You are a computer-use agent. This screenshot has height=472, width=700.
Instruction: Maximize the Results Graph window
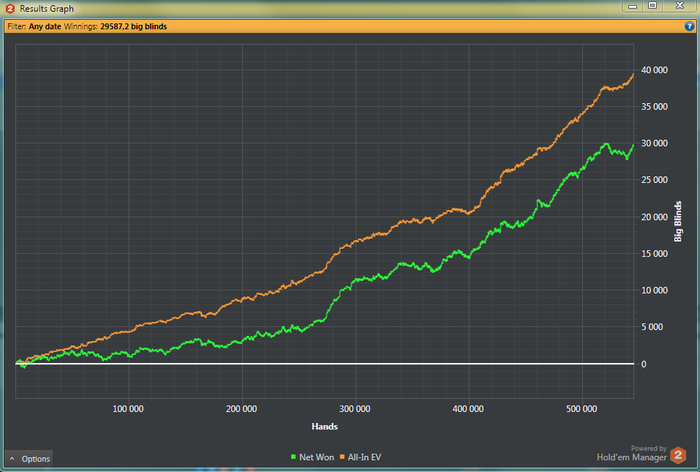tap(652, 6)
